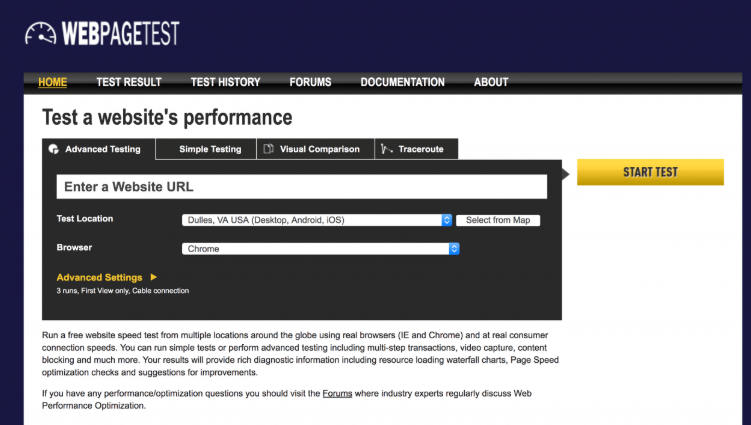Click the WEBPAGETEST wordmark in header
751x425 pixels.
click(x=120, y=34)
